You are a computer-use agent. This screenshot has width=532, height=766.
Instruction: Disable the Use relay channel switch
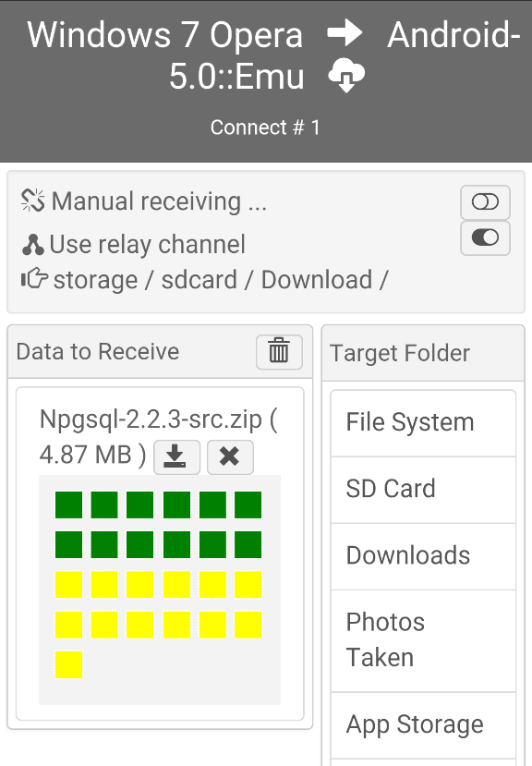pos(485,237)
